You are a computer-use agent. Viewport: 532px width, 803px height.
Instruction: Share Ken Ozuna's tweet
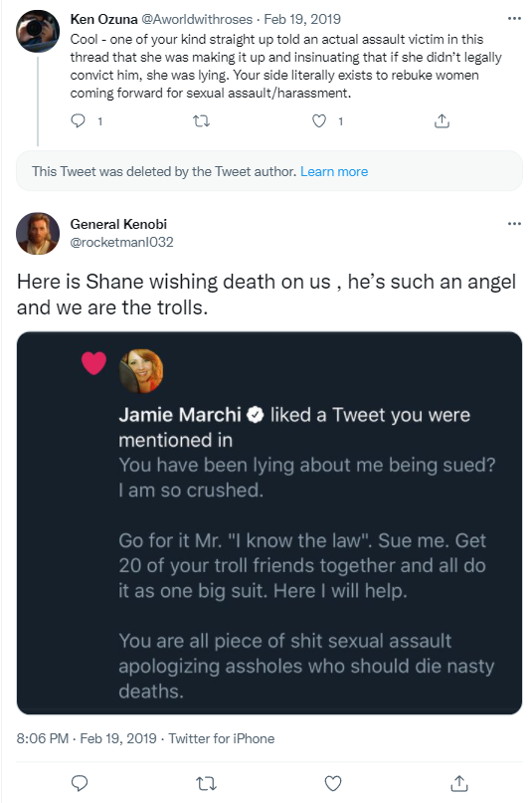pos(442,120)
